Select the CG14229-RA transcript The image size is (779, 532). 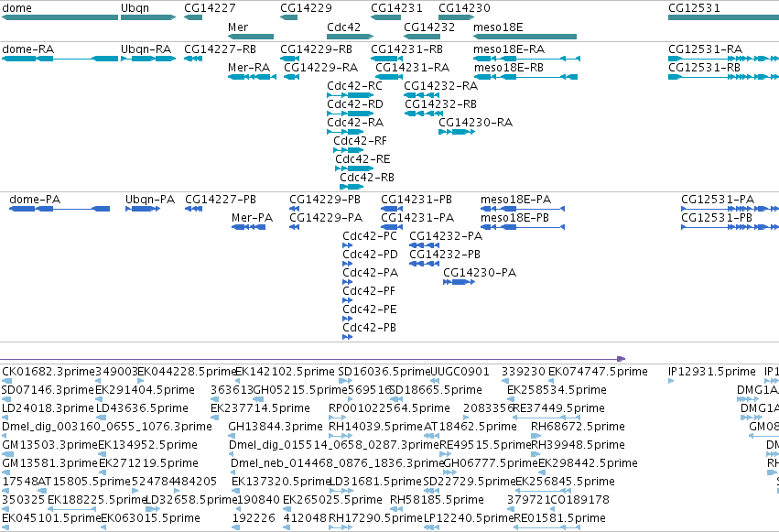coord(291,77)
